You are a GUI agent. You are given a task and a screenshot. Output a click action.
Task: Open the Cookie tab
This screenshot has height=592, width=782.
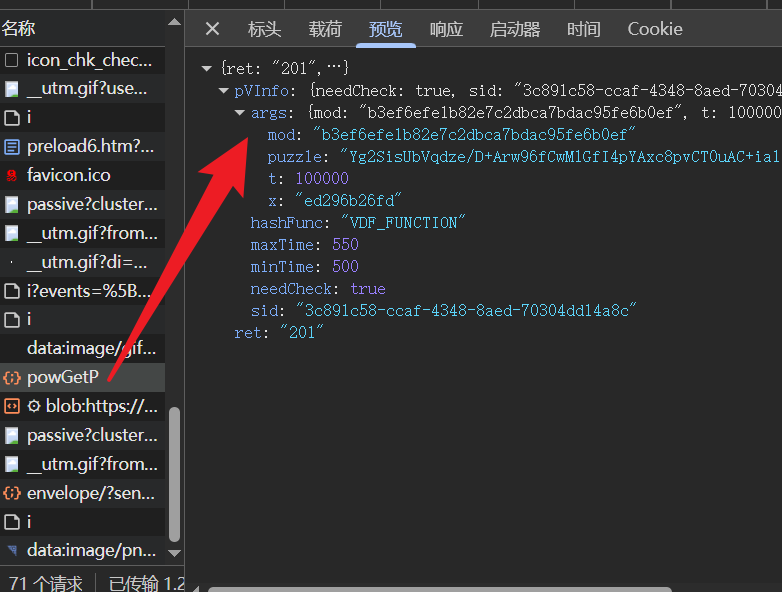pyautogui.click(x=655, y=29)
